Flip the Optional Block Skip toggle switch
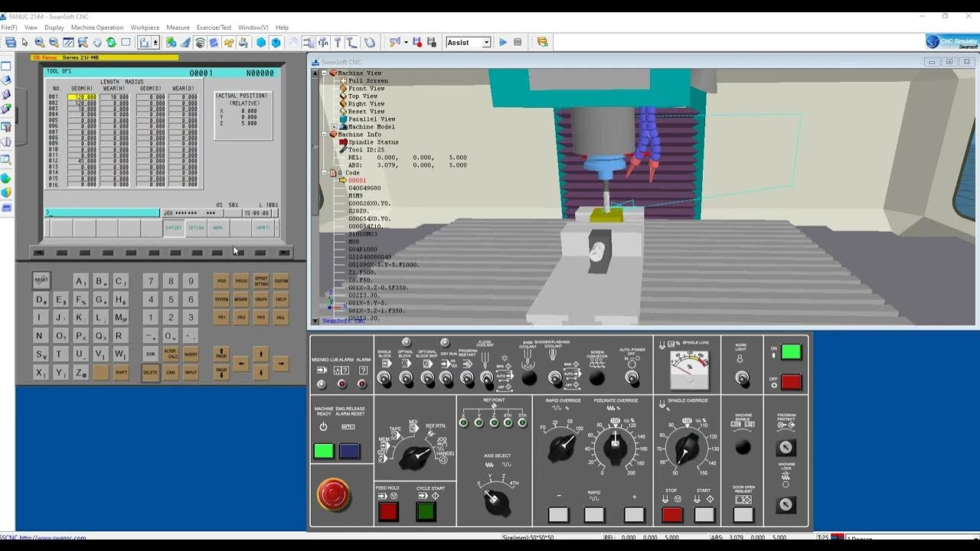 point(427,378)
